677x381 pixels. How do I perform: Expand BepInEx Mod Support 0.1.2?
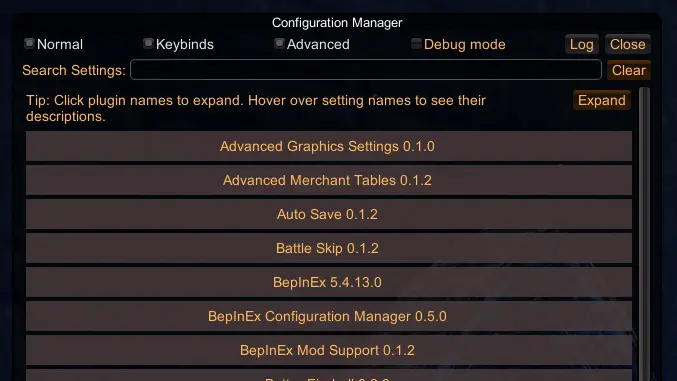pyautogui.click(x=329, y=350)
